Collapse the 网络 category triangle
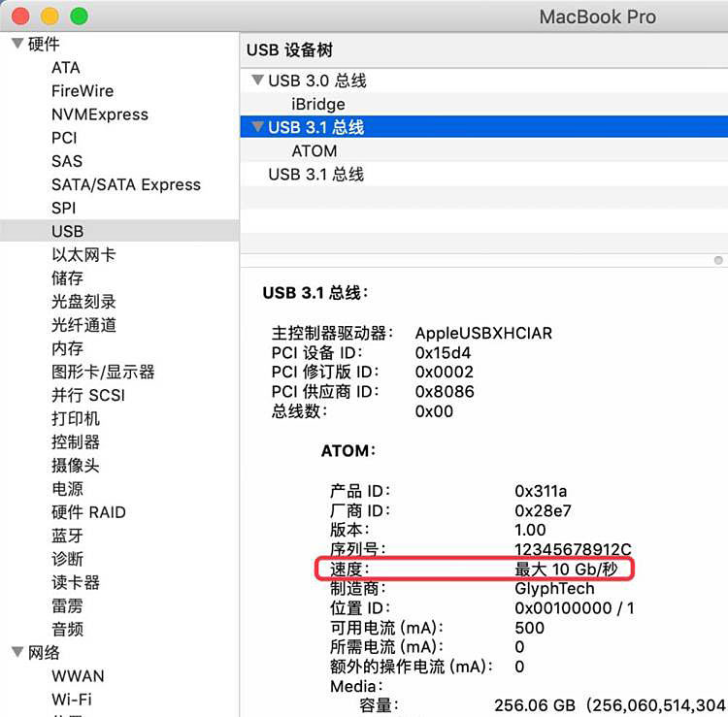This screenshot has height=717, width=728. point(17,652)
